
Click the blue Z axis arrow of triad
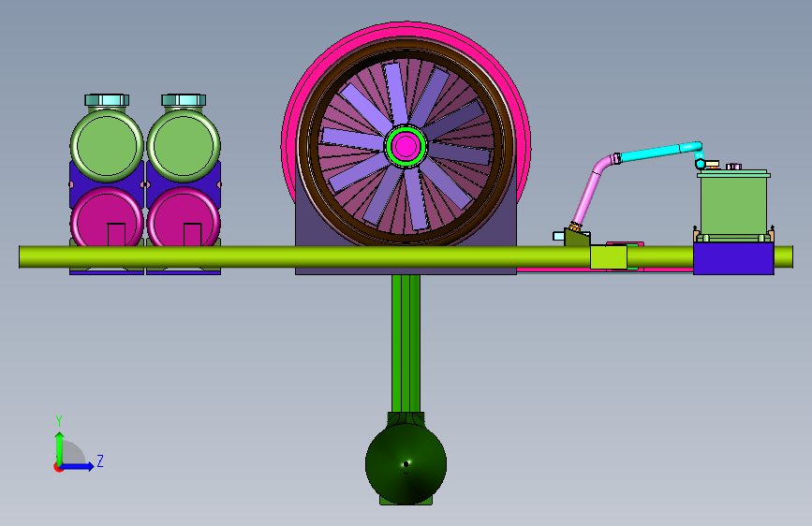coord(78,466)
